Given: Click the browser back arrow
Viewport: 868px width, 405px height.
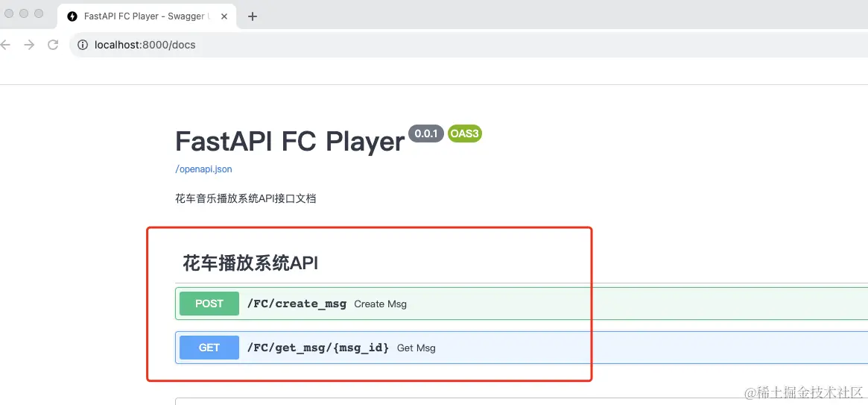Looking at the screenshot, I should pyautogui.click(x=5, y=45).
